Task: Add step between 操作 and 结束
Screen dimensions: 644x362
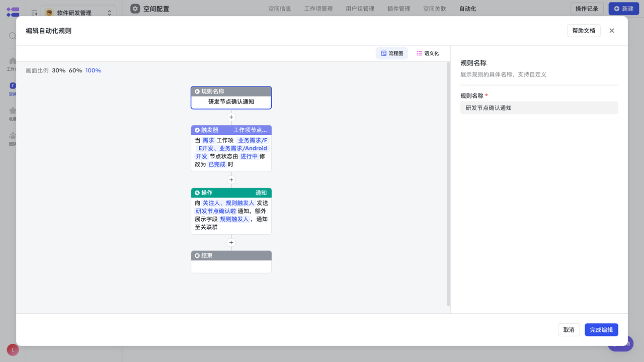Action: pos(231,243)
